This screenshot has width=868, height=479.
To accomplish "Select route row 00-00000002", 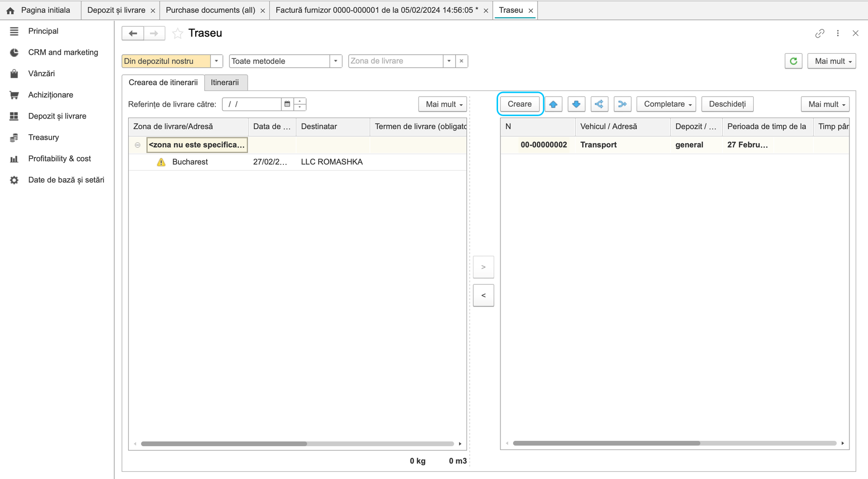I will pos(675,145).
